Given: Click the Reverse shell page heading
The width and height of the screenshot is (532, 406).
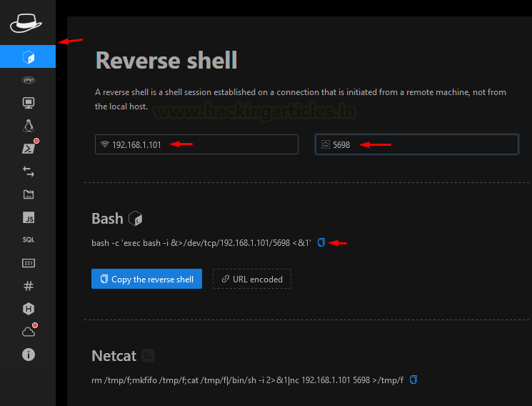Looking at the screenshot, I should (x=166, y=61).
